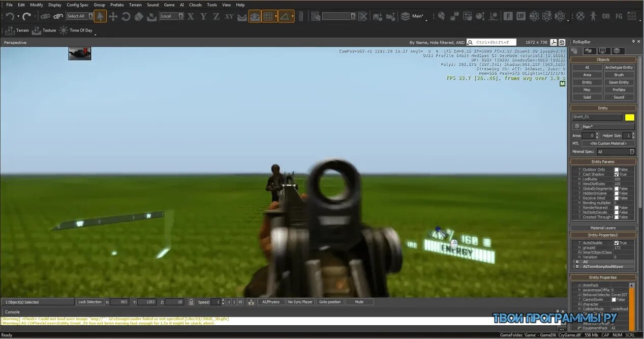This screenshot has height=339, width=644.
Task: Click the Archetype Entity button
Action: coord(619,67)
